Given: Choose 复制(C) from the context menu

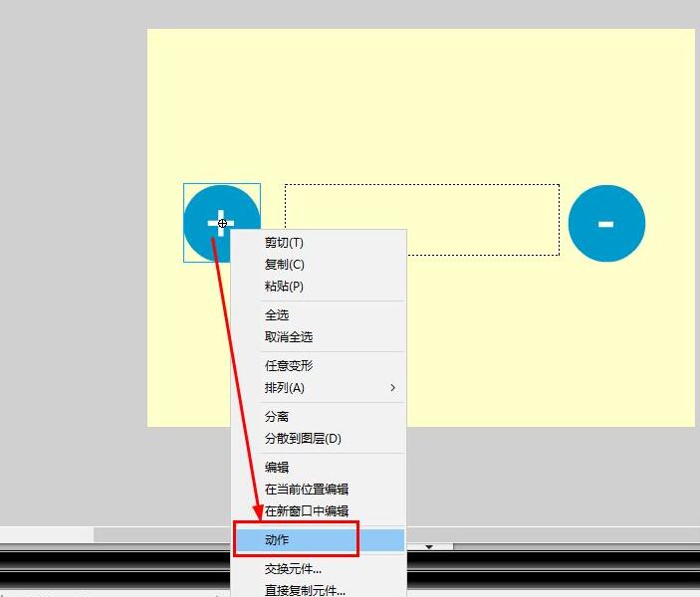Looking at the screenshot, I should point(319,264).
